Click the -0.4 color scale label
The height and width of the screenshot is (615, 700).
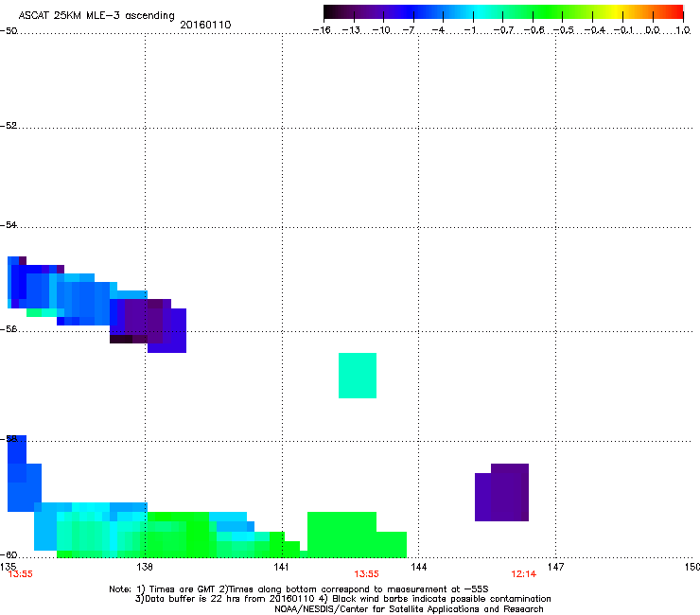click(x=595, y=30)
